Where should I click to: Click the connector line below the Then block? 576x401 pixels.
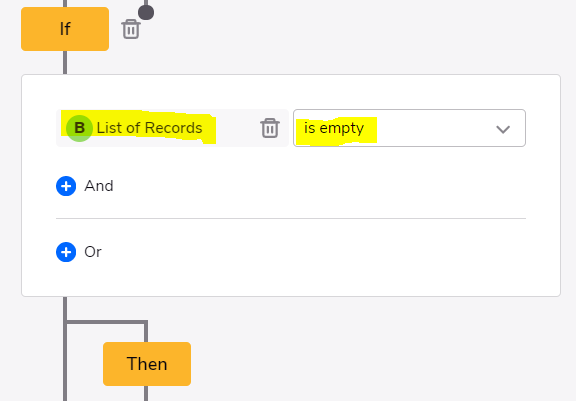pyautogui.click(x=146, y=393)
